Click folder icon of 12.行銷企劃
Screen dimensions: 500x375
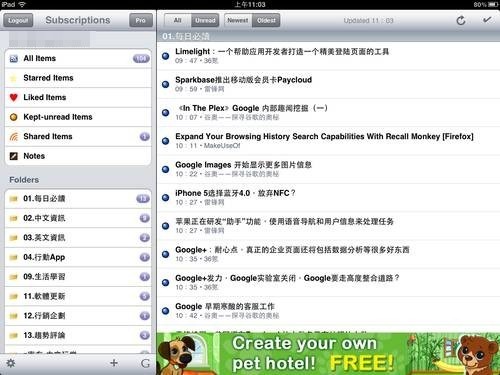pyautogui.click(x=14, y=316)
